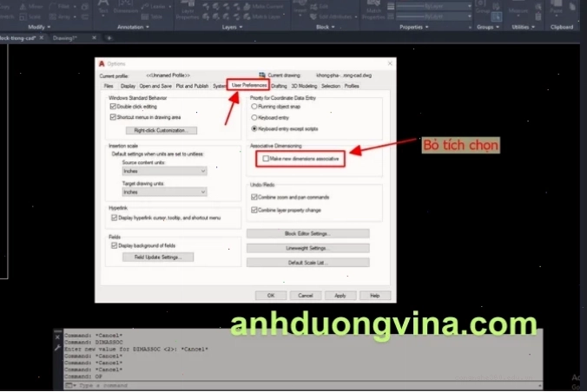The height and width of the screenshot is (392, 587).
Task: Click Apply in the Options dialog
Action: tap(340, 296)
